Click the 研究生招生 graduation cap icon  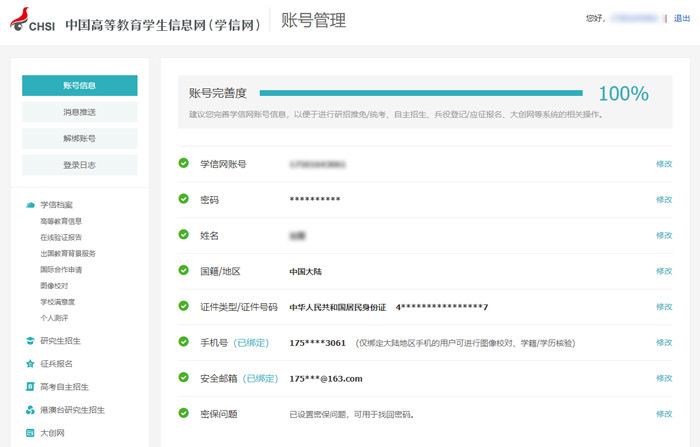click(30, 341)
